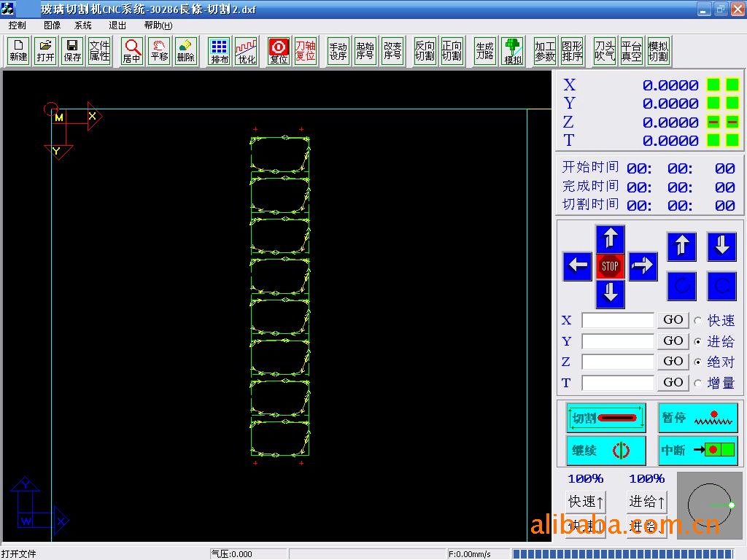Click GO button for Z axis
Viewport: 747px width, 560px height.
pos(673,362)
